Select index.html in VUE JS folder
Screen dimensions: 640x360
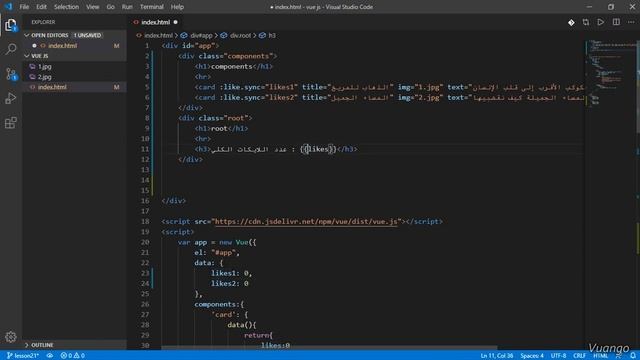click(x=52, y=87)
